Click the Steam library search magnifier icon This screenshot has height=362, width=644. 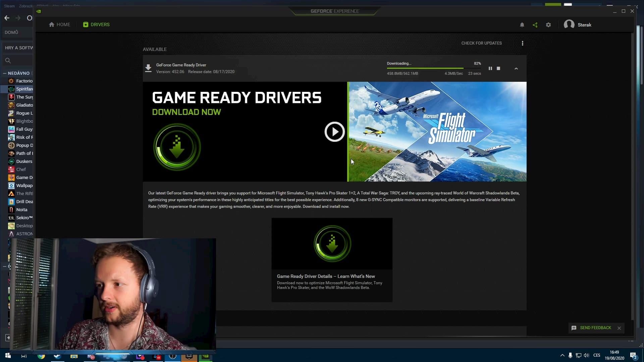tap(8, 61)
